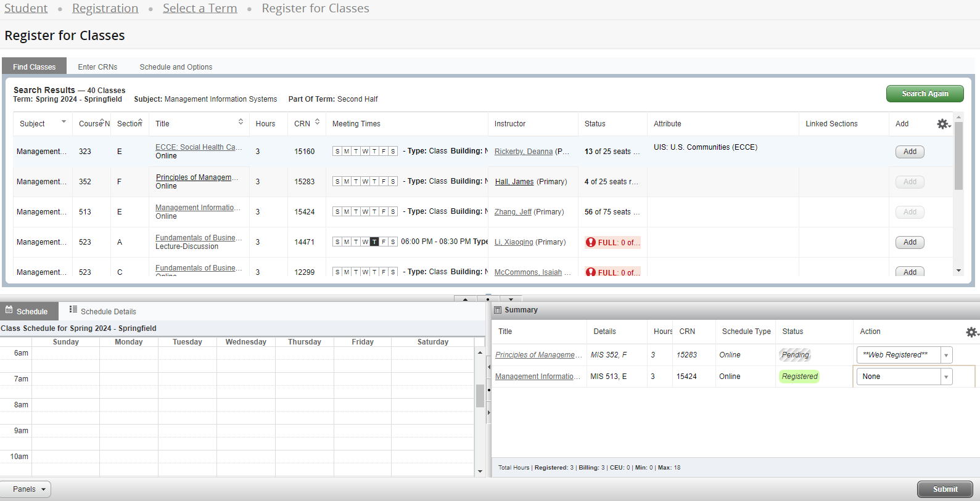Open Summary panel settings gear
Viewport: 980px width, 501px height.
pos(971,332)
